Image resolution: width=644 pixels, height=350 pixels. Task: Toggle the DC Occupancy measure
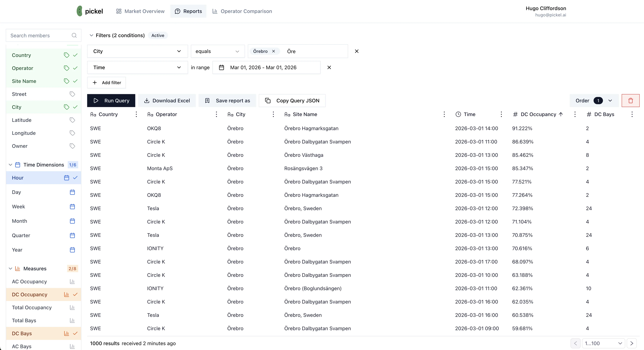click(44, 294)
